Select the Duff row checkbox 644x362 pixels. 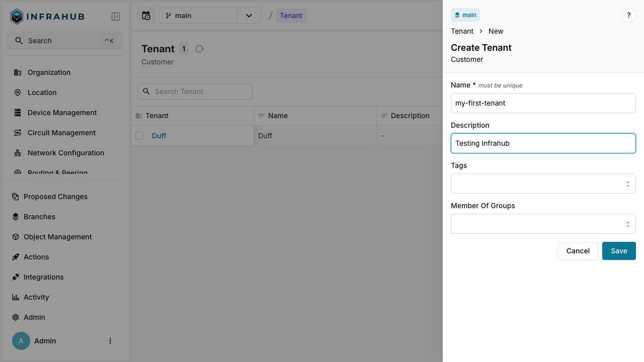click(x=139, y=136)
